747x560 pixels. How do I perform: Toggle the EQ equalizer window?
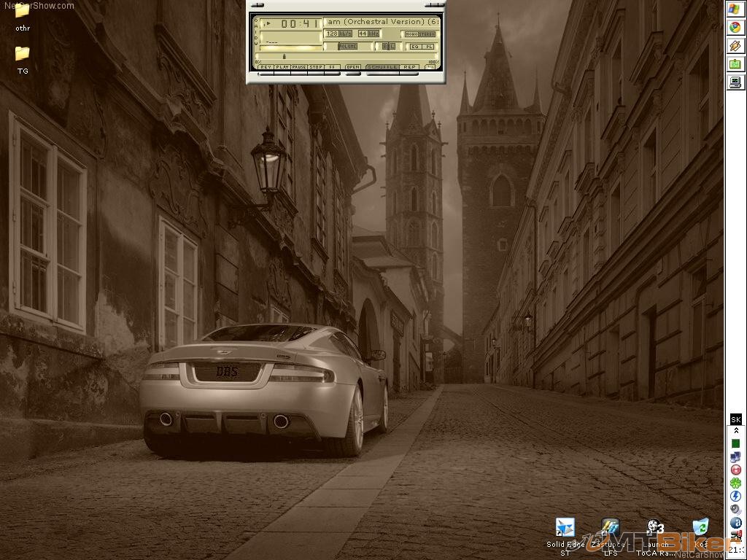coord(415,46)
